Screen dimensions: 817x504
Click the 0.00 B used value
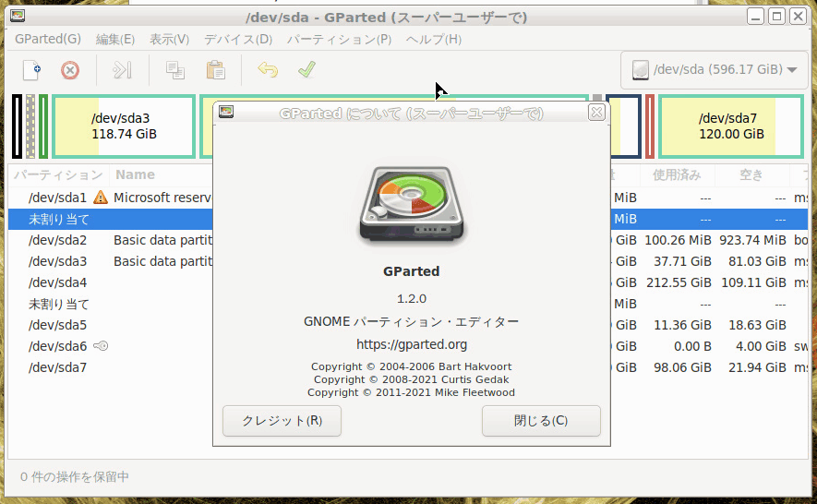[x=692, y=346]
